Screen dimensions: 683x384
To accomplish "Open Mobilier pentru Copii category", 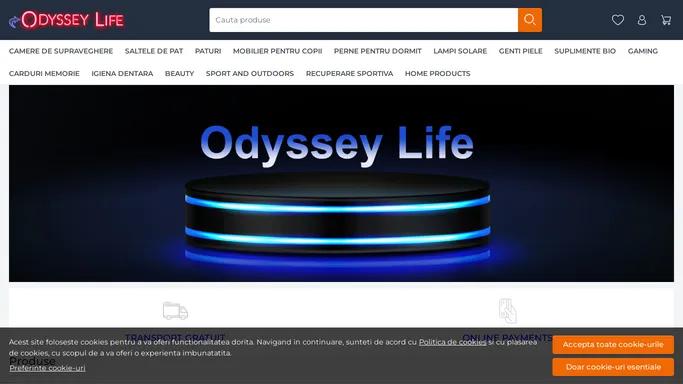I will pyautogui.click(x=277, y=51).
